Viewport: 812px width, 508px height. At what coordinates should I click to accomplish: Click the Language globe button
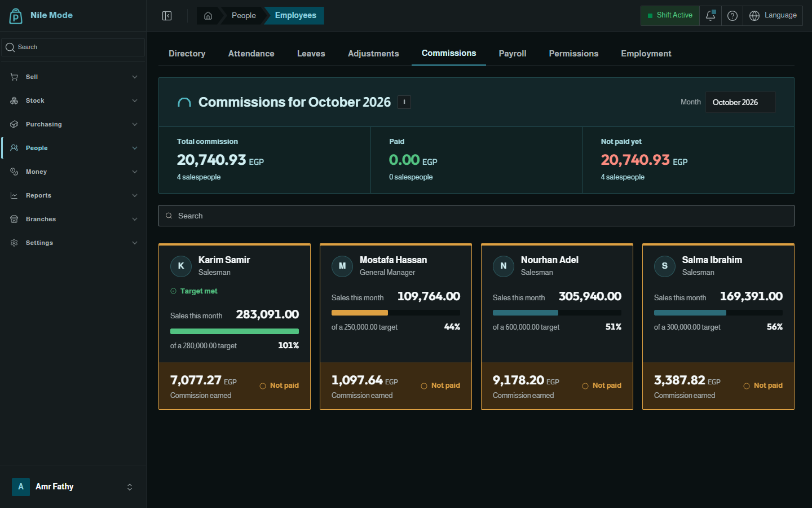pos(773,16)
